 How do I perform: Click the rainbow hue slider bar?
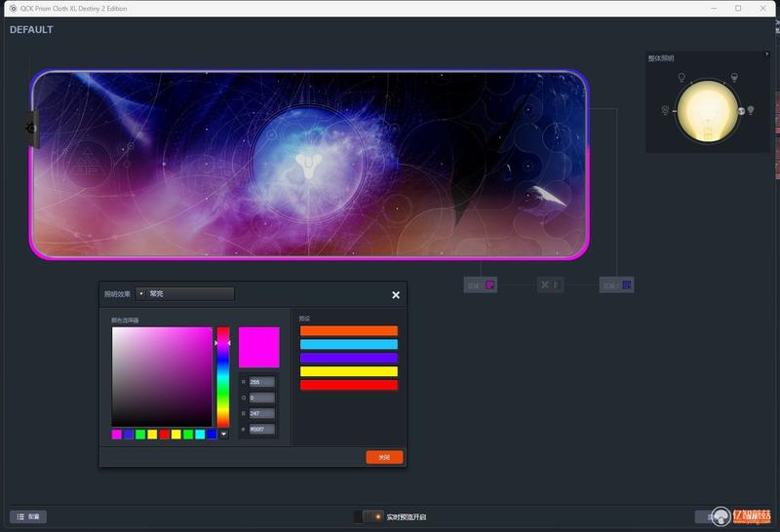pyautogui.click(x=223, y=376)
